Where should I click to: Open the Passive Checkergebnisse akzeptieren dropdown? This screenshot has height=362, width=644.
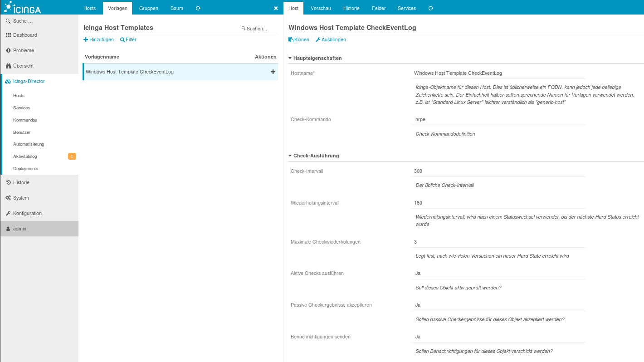498,305
